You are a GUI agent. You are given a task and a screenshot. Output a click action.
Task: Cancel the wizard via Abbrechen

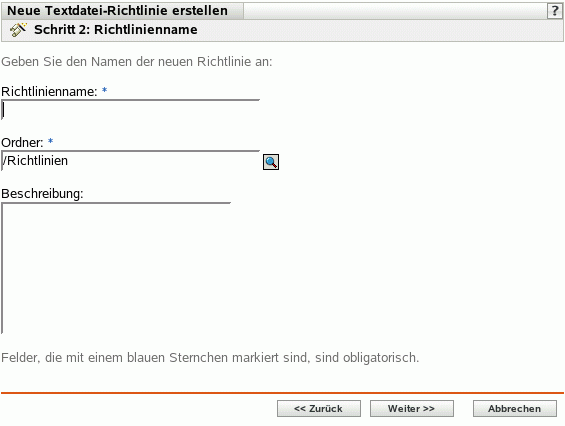pyautogui.click(x=515, y=408)
